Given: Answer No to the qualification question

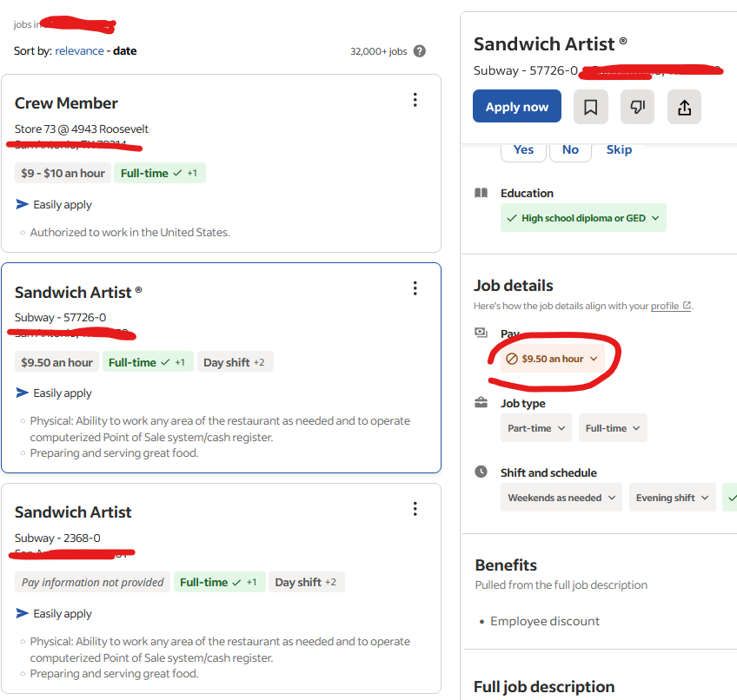Looking at the screenshot, I should (x=570, y=150).
